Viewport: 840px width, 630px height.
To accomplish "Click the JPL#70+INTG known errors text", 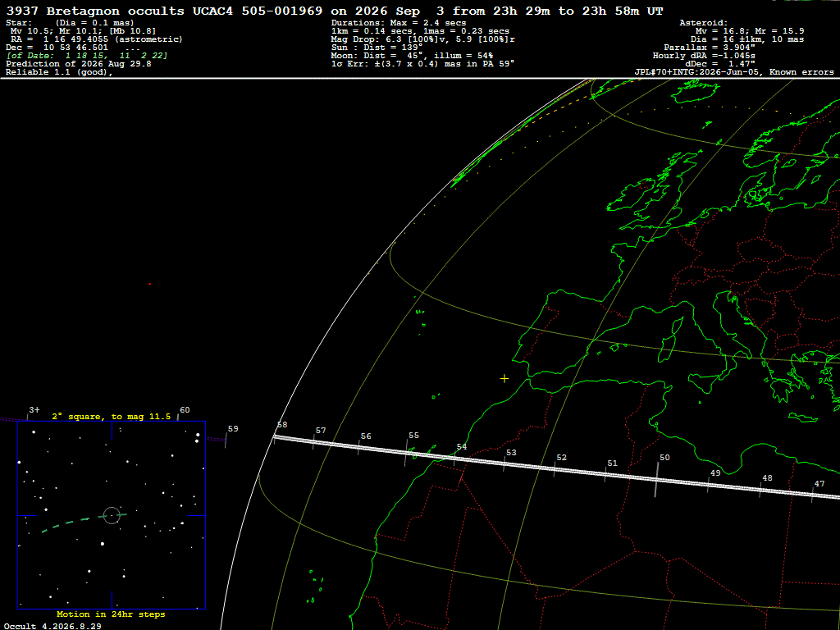I will click(x=734, y=72).
